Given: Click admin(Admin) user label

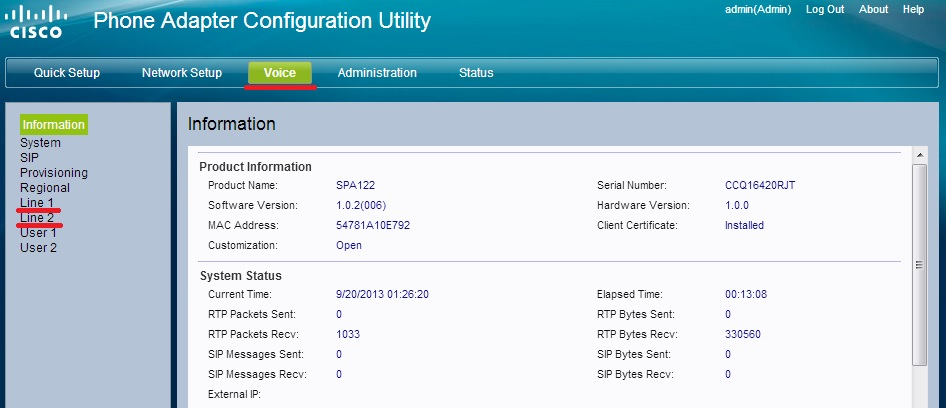Looking at the screenshot, I should coord(758,10).
